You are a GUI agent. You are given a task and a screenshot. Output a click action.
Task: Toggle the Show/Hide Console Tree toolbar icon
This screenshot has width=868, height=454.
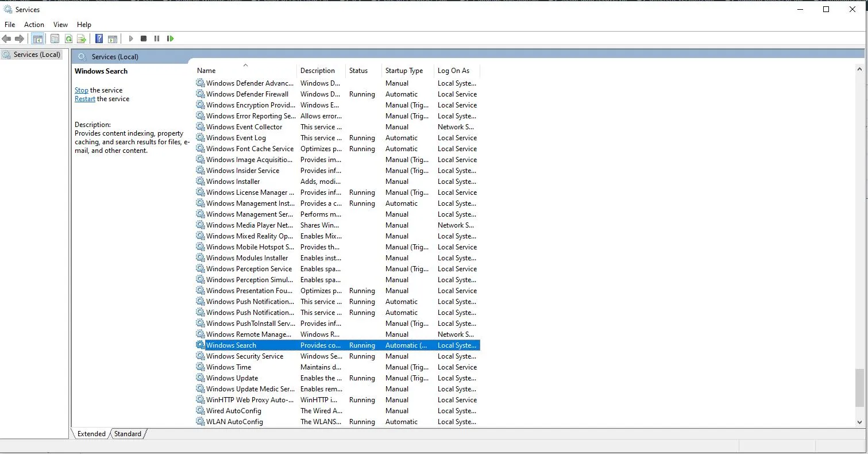pyautogui.click(x=38, y=39)
